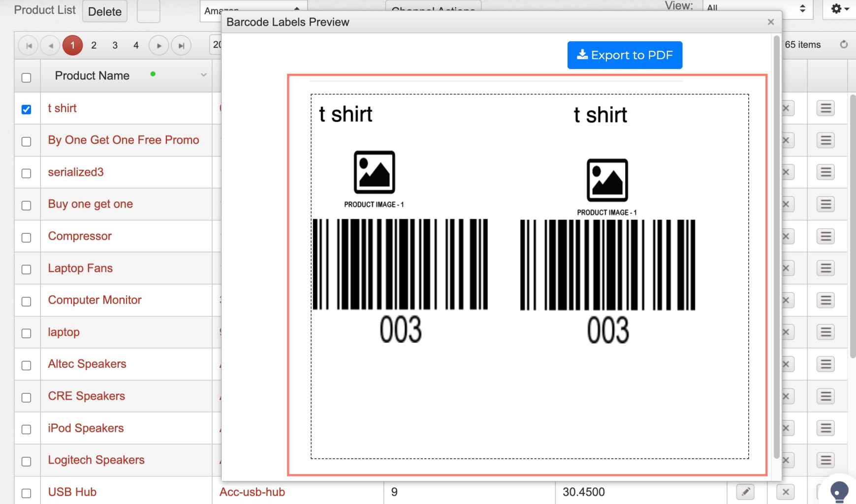Open menu icon for serialized3 row
Screen dimensions: 856x504
825,172
